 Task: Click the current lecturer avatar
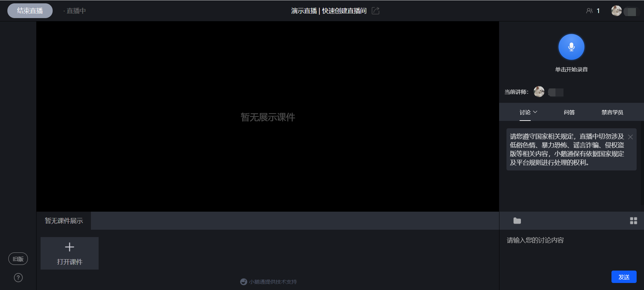coord(539,92)
